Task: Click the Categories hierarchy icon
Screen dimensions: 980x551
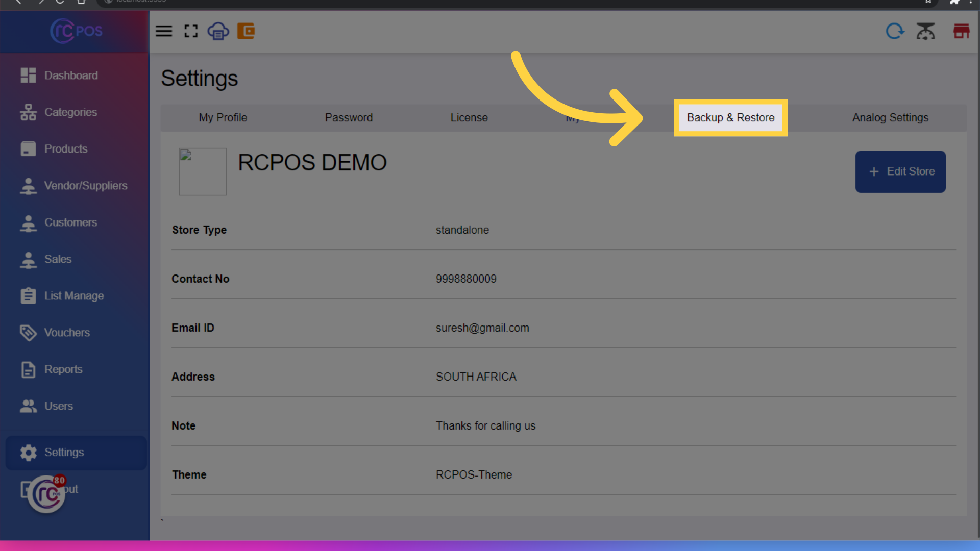Action: 28,112
